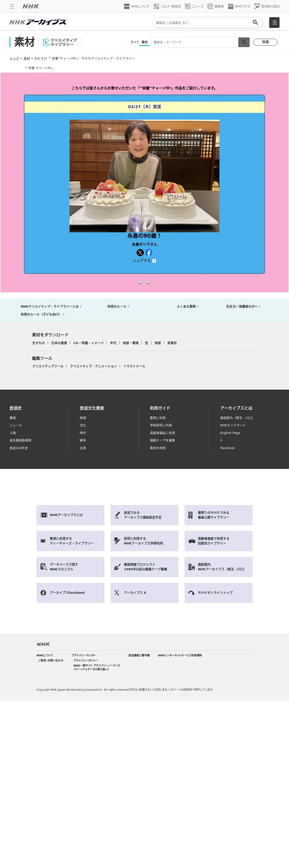Click the grey search button beside keyword field

click(244, 42)
